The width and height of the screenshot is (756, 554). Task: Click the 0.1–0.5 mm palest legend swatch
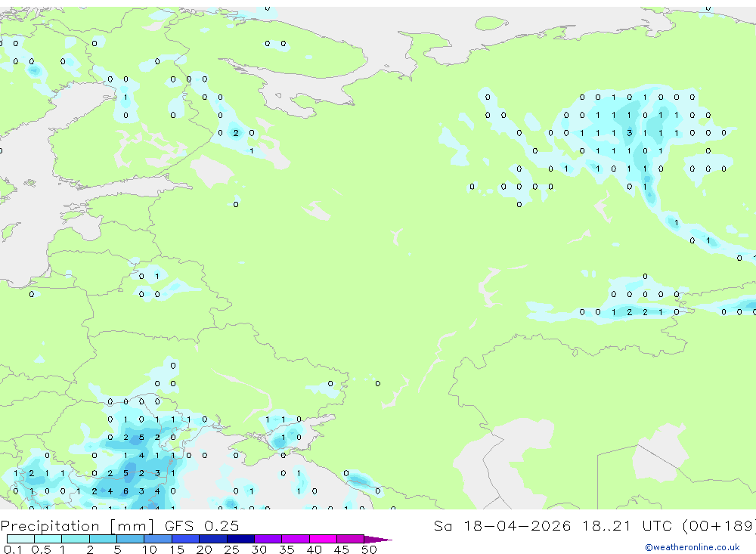(20, 539)
